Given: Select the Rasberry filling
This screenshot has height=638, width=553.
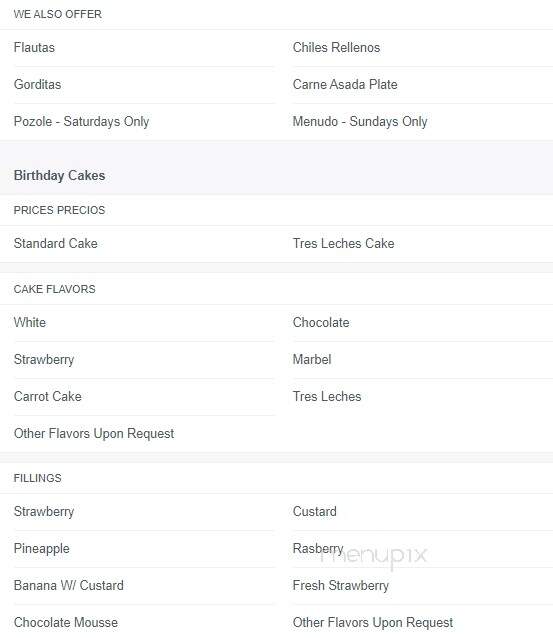Looking at the screenshot, I should click(318, 549).
